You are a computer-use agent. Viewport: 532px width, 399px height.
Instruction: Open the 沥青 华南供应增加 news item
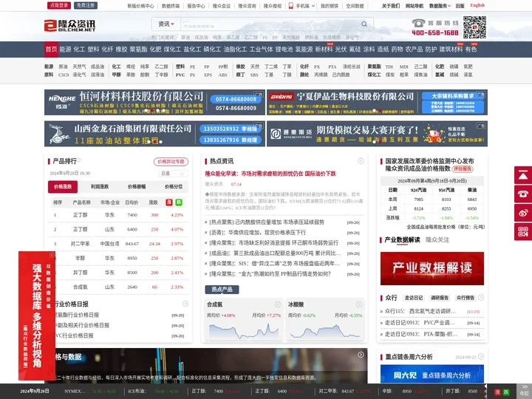(x=258, y=233)
